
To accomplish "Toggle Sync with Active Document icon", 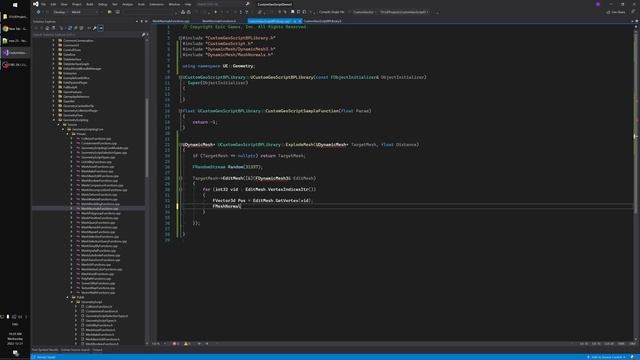I will point(69,28).
